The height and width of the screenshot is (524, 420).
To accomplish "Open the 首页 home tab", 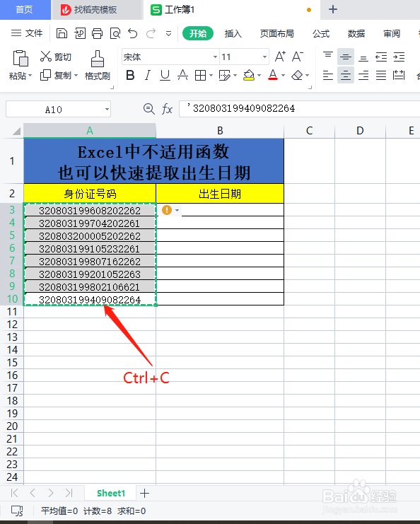I will pos(24,10).
